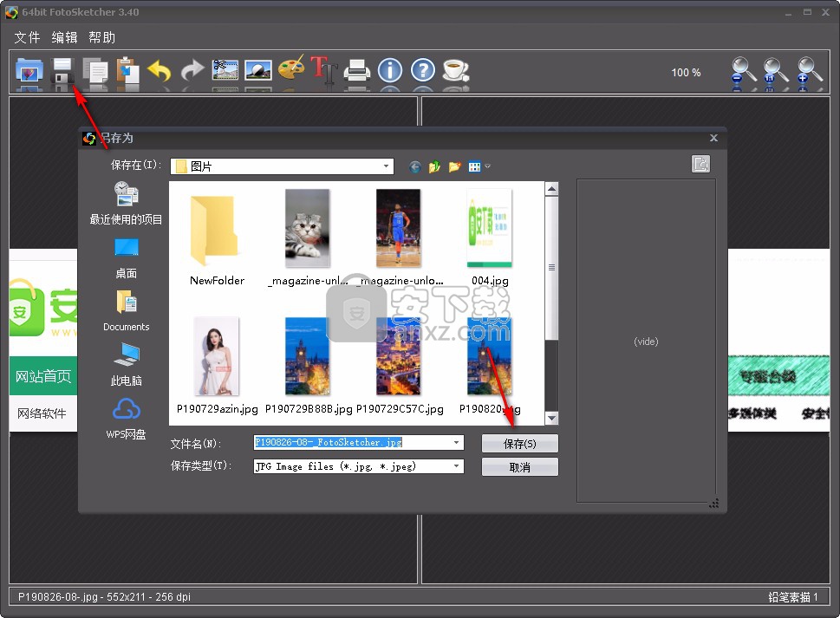Open the 编辑 menu
The width and height of the screenshot is (840, 618).
64,37
